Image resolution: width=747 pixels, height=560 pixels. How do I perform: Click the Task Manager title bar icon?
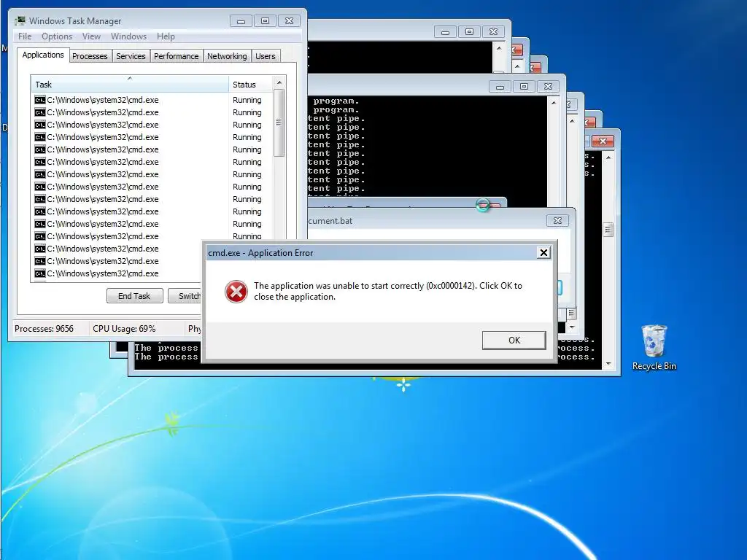[20, 21]
